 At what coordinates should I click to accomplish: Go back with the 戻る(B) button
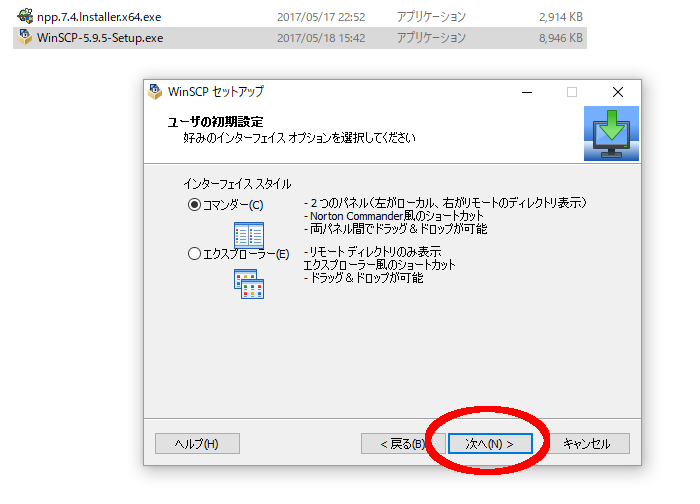click(x=401, y=443)
